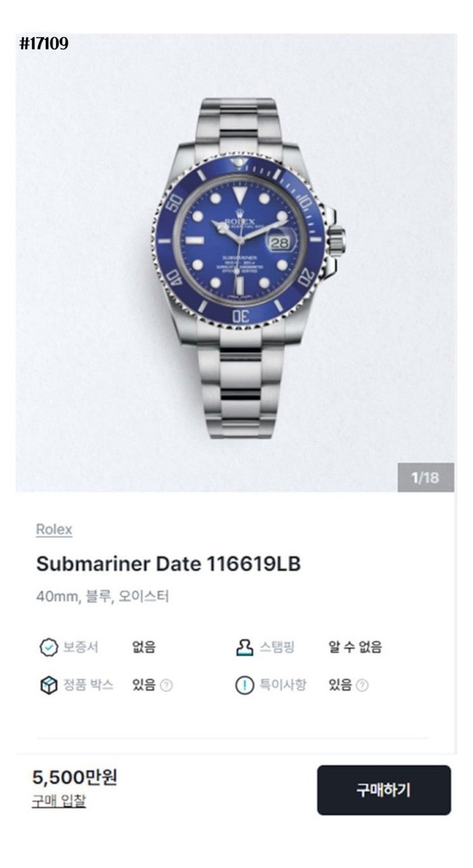Open help tooltip next to 특이사항 있음
The height and width of the screenshot is (868, 473).
coord(363,685)
